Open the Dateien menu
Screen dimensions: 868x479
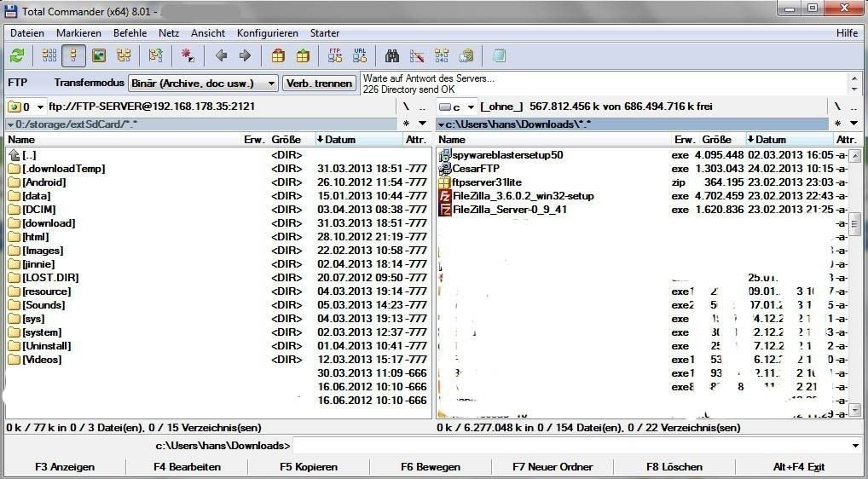(x=27, y=33)
